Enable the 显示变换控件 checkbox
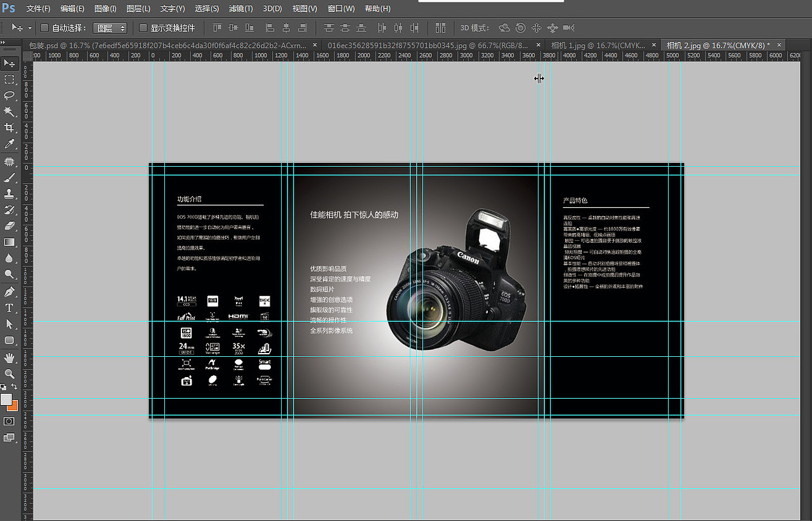812x521 pixels. click(x=143, y=28)
